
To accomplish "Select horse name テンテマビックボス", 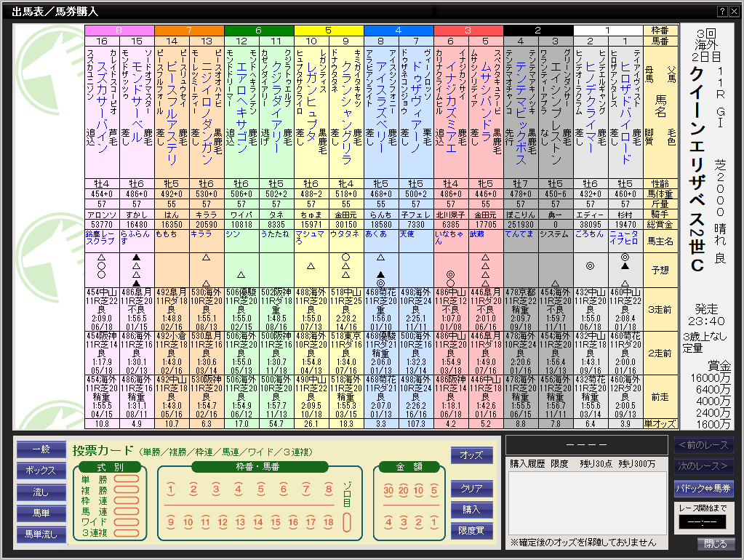I will [x=521, y=112].
